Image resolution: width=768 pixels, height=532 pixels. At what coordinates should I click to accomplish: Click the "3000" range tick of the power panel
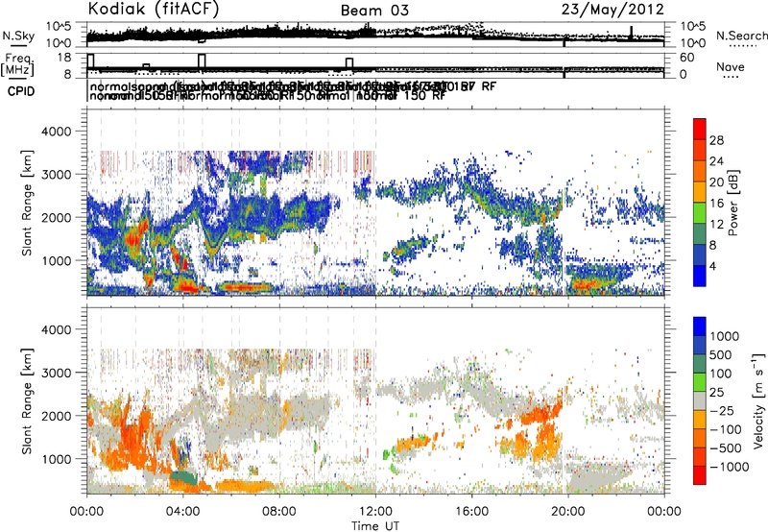(59, 175)
